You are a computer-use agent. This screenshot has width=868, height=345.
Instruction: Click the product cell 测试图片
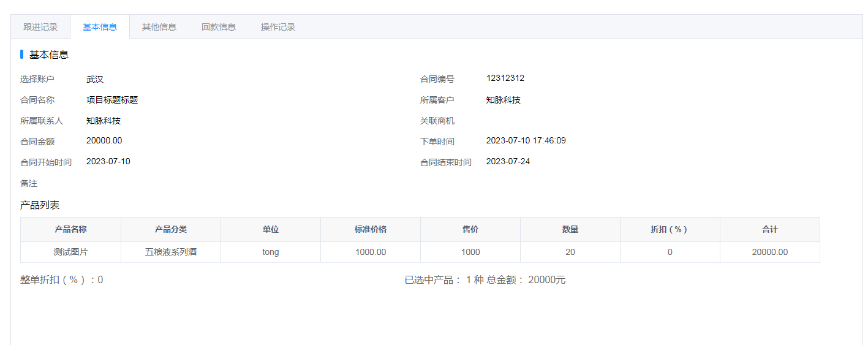(70, 252)
